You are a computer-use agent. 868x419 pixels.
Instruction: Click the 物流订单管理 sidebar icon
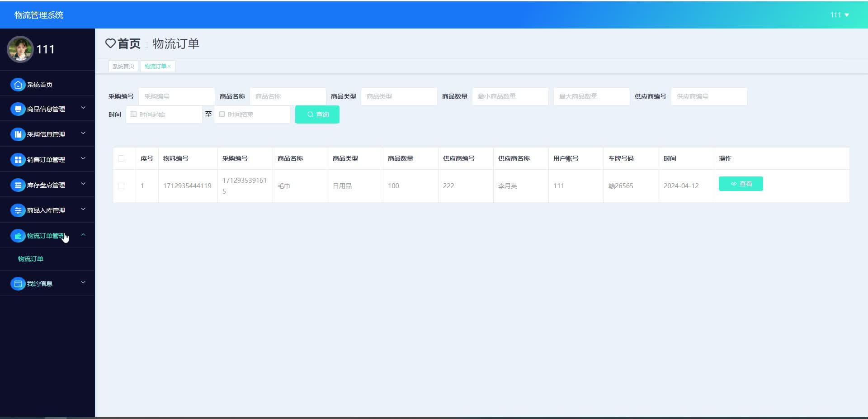pos(18,236)
